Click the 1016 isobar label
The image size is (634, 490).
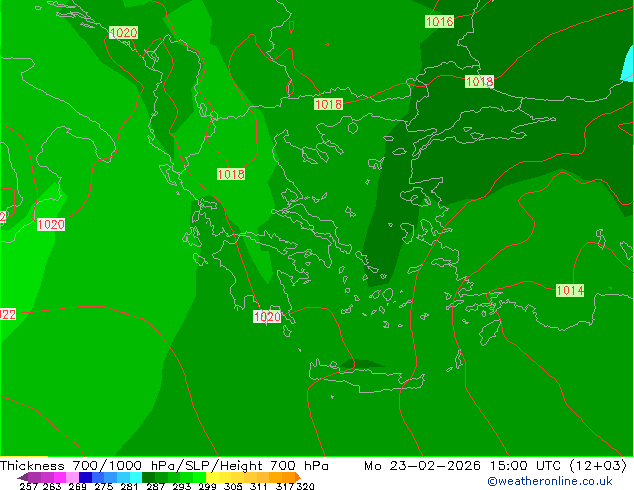coord(440,21)
